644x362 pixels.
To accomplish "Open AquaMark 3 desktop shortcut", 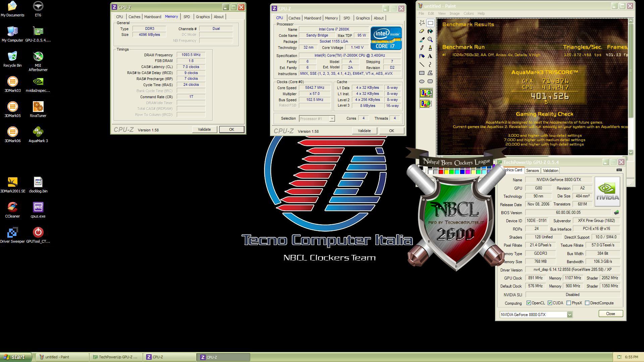I will click(38, 135).
